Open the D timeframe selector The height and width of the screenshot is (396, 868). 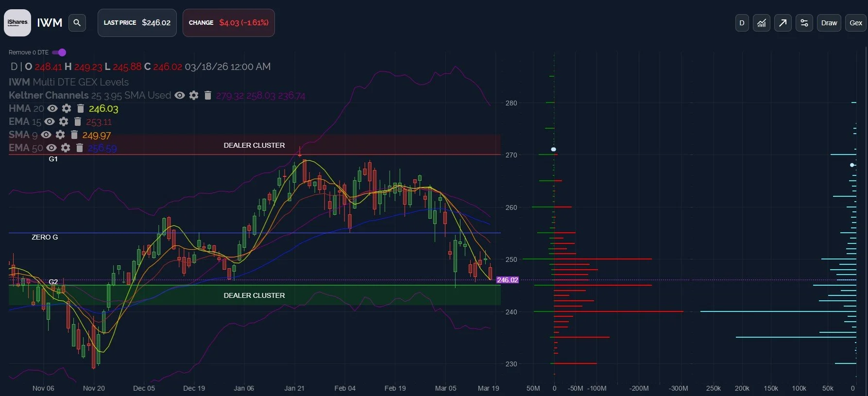point(742,23)
